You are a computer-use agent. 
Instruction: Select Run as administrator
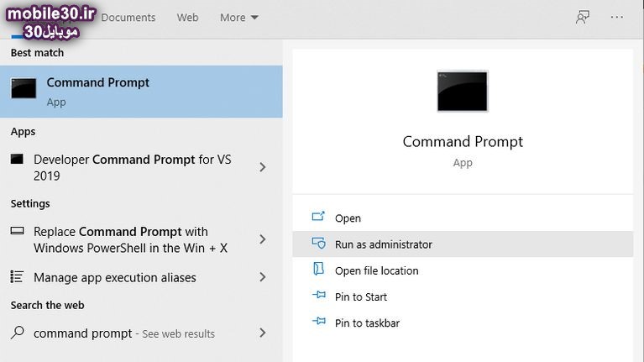click(x=383, y=244)
